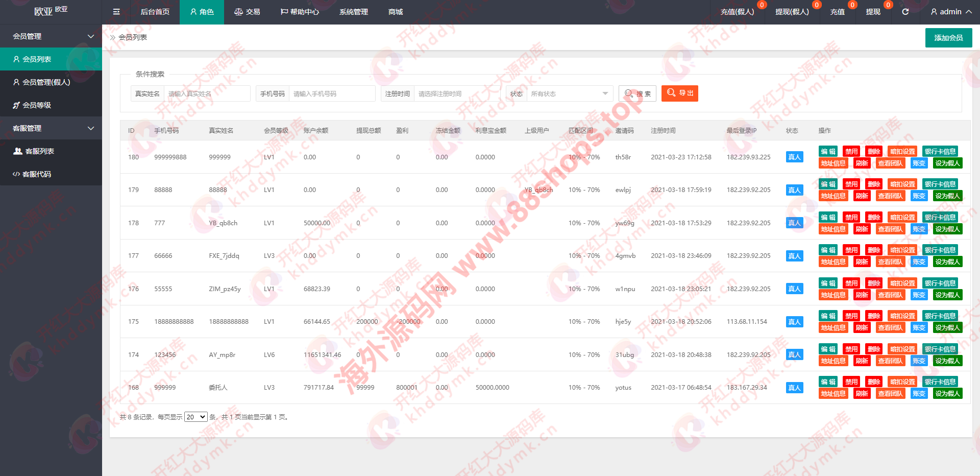Click the 真实姓名 search input field
Viewport: 980px width, 476px height.
click(207, 94)
